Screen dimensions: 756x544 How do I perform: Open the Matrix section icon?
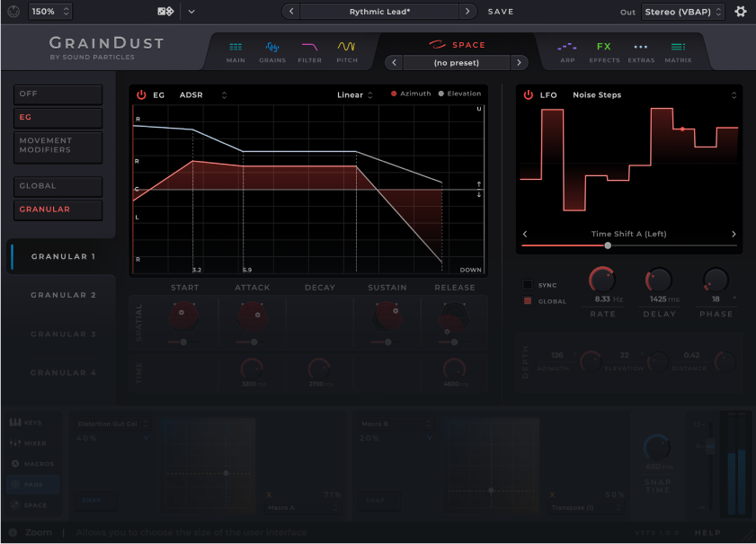point(678,50)
